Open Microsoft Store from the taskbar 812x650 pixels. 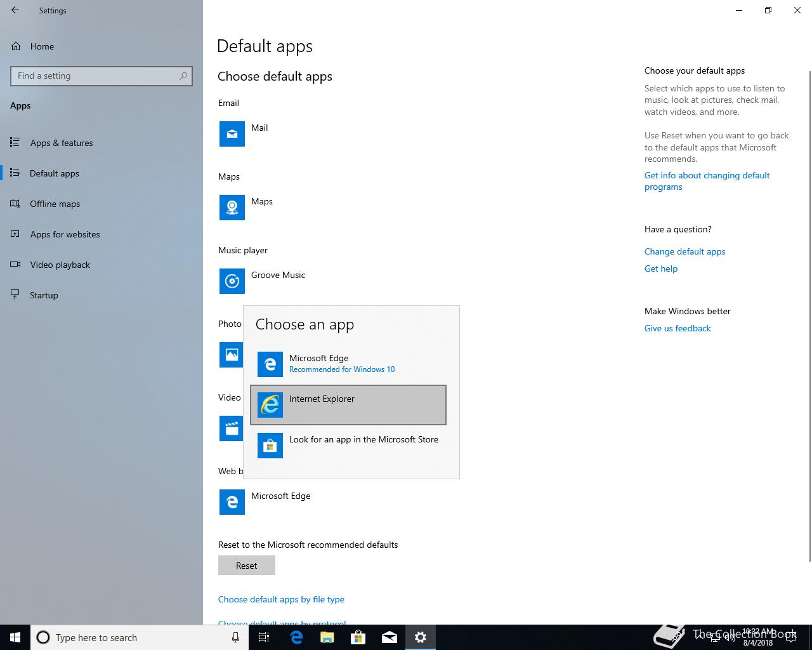pos(358,637)
